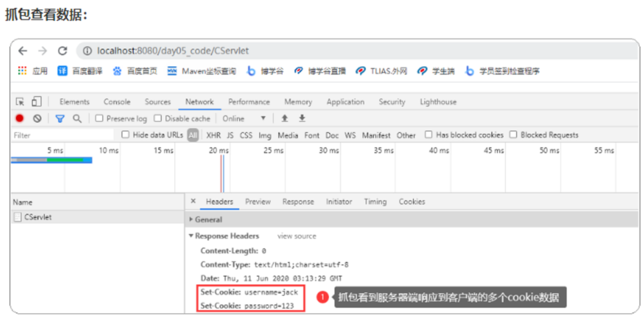Reload the page with the refresh icon
This screenshot has width=644, height=319.
pos(62,51)
